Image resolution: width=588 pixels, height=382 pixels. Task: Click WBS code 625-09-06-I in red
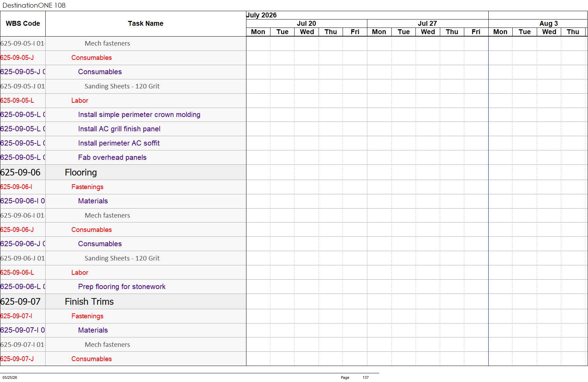tap(16, 187)
